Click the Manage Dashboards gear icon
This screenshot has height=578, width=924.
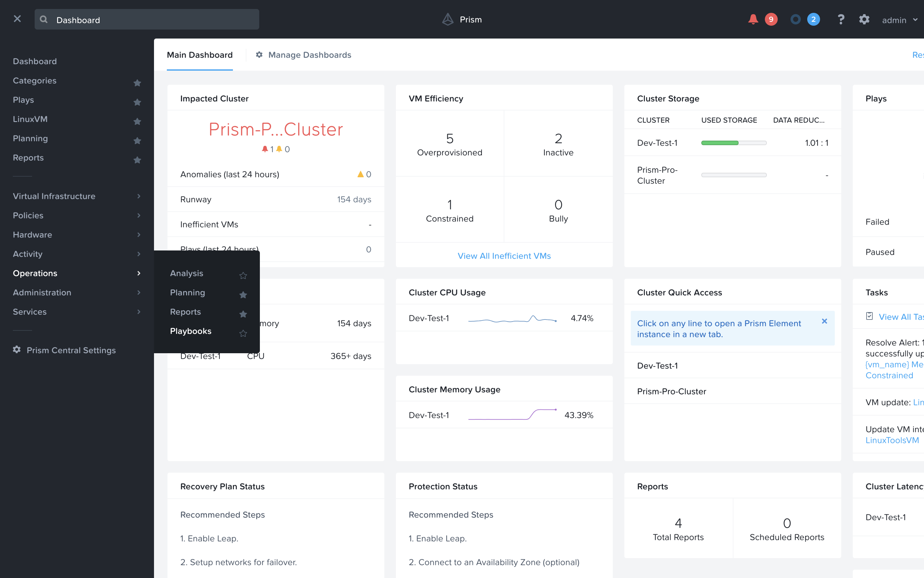click(x=259, y=55)
